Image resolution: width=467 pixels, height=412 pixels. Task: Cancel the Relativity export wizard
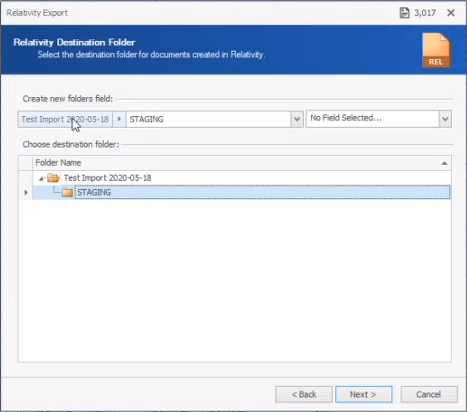tap(429, 394)
